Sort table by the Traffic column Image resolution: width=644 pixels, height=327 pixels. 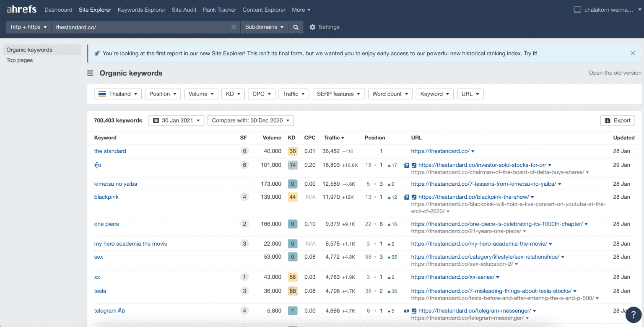334,138
